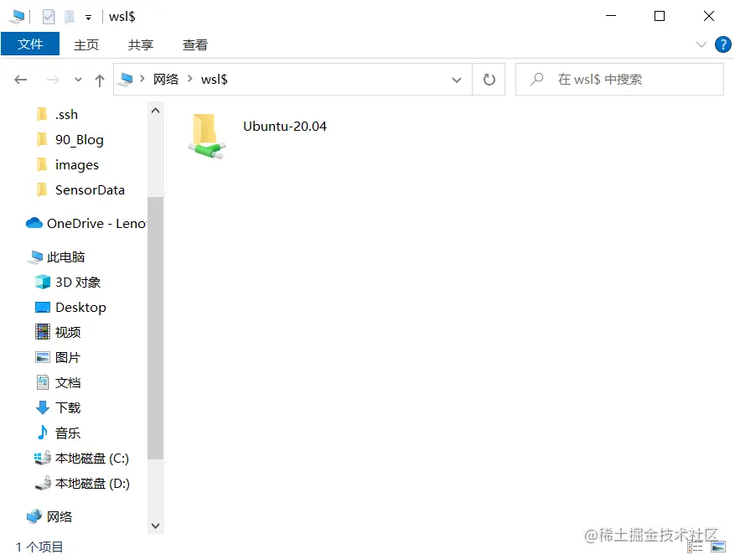735x560 pixels.
Task: Expand the ribbon with the chevron
Action: [x=701, y=44]
